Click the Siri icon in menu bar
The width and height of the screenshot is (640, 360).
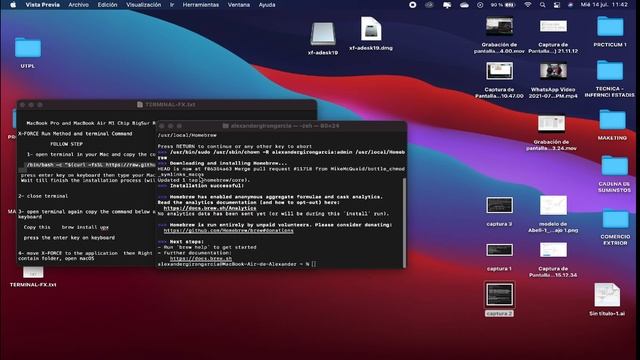[x=571, y=5]
